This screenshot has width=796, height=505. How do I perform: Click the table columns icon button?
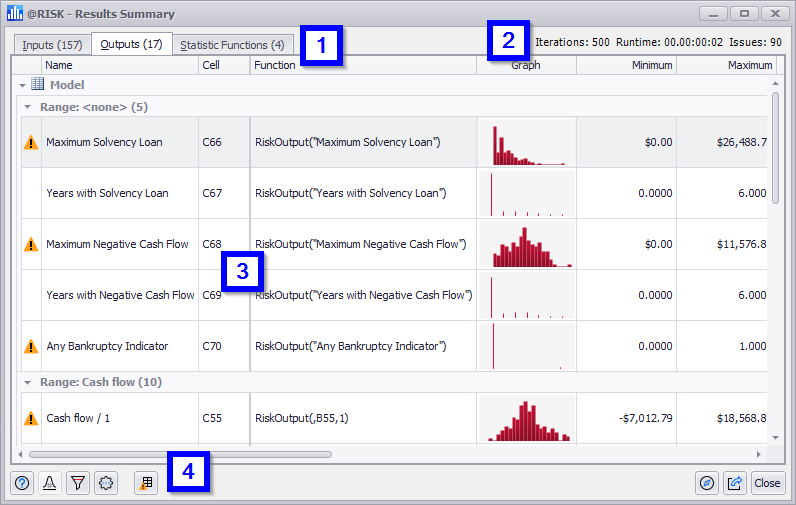[146, 483]
